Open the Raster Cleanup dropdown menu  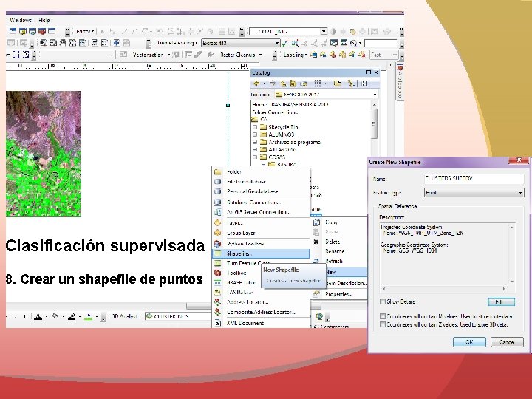[x=241, y=55]
